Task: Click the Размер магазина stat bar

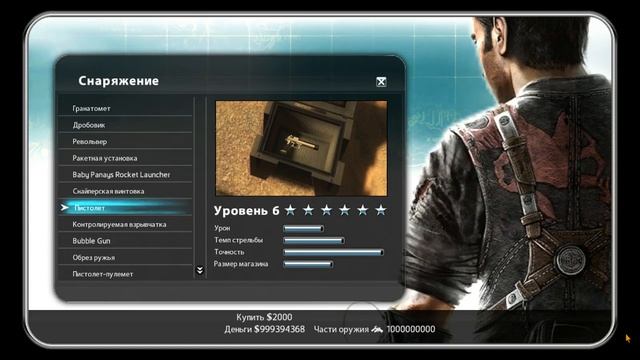Action: pos(308,264)
